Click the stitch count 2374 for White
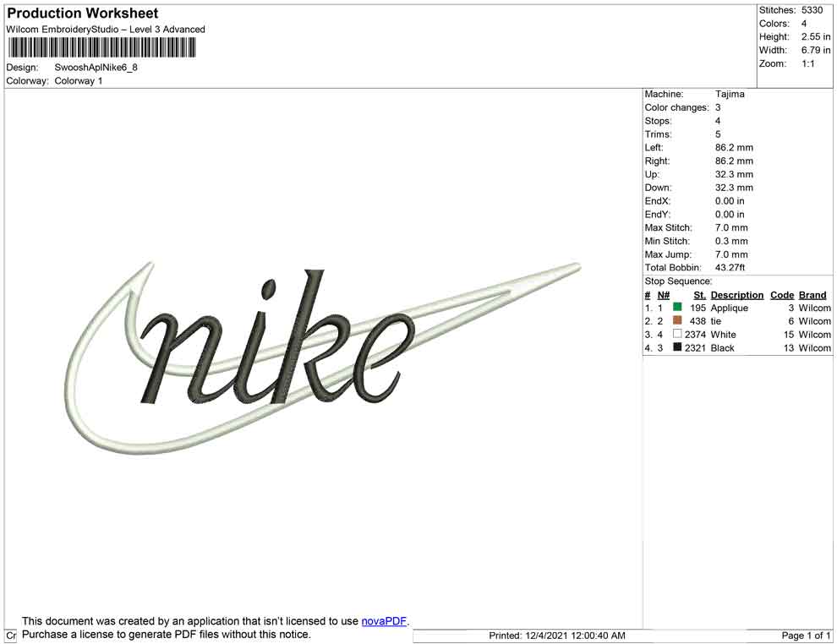837x644 pixels. coord(695,335)
